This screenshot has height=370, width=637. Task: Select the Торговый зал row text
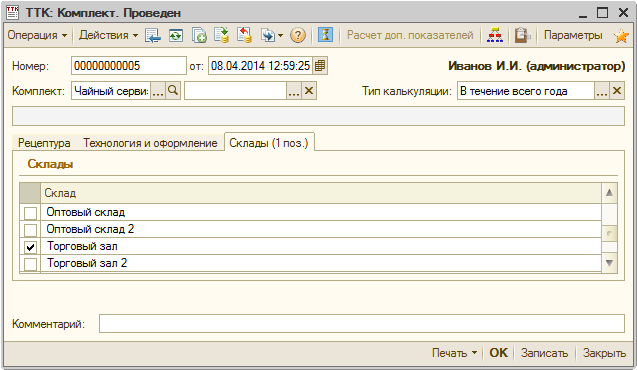tap(82, 246)
